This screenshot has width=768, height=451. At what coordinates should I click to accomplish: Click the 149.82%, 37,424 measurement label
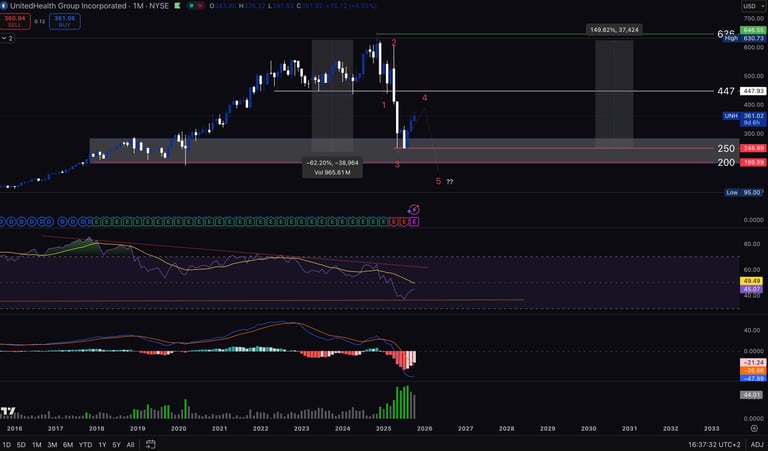(614, 30)
